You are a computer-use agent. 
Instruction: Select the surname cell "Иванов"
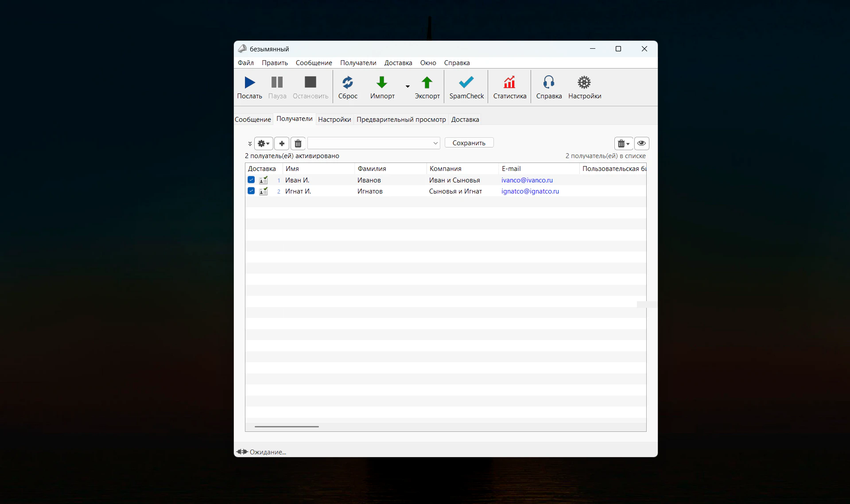[x=369, y=180]
